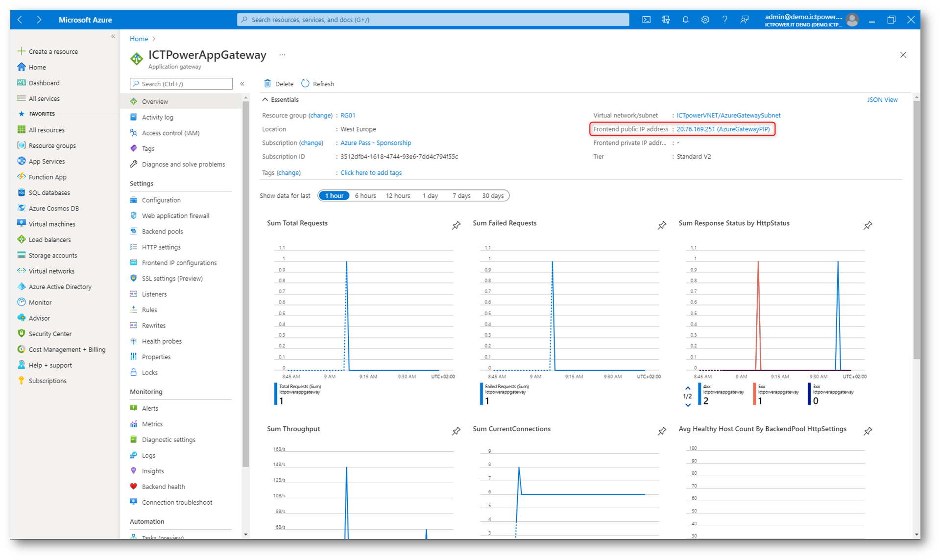Pin the Sum Response Status by HttpStatus chart
Image resolution: width=941 pixels, height=560 pixels.
coord(868,225)
